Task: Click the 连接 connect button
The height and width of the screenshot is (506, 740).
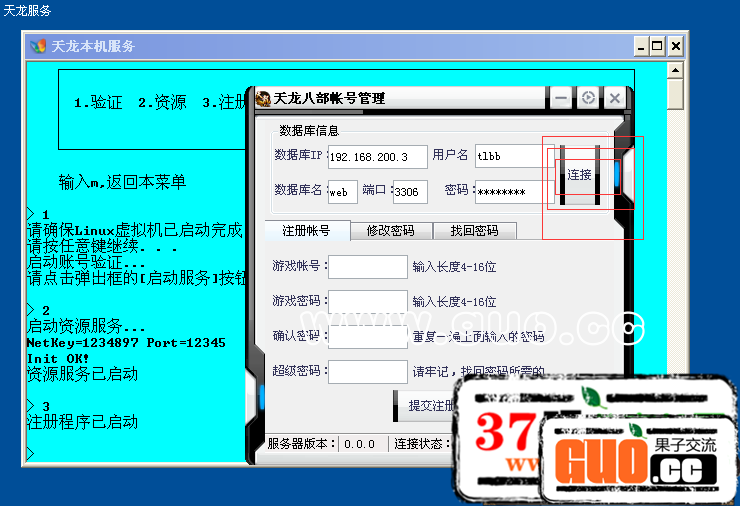Action: 580,175
